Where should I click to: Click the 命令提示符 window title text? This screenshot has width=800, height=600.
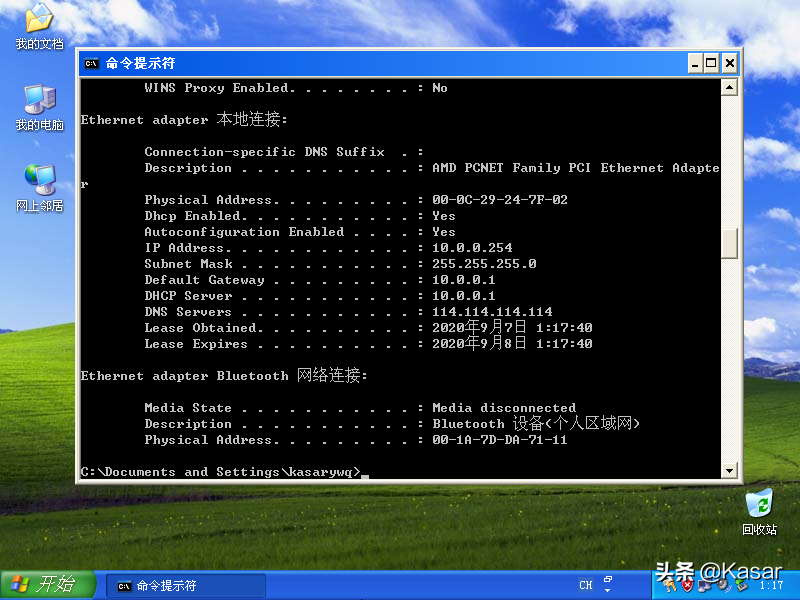pos(140,63)
